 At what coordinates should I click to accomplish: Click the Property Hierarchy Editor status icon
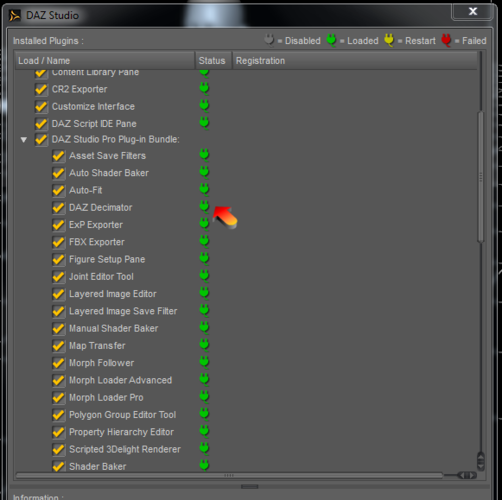tap(204, 432)
